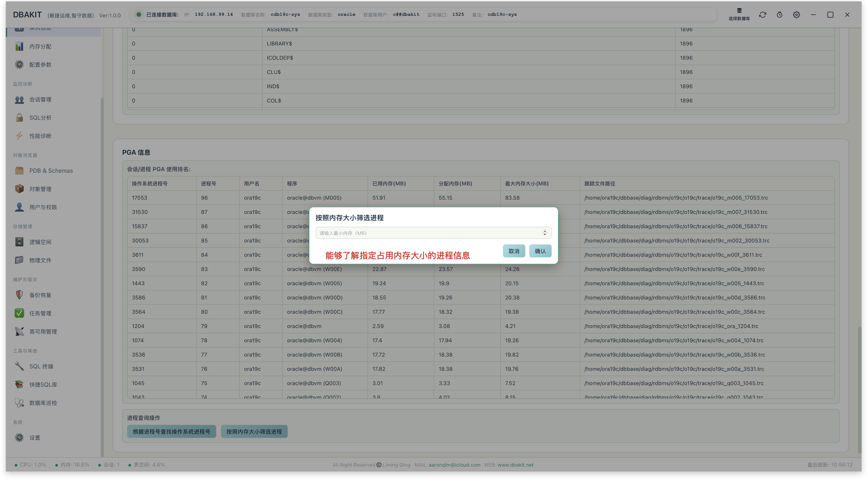The width and height of the screenshot is (868, 488).
Task: Open the www.dbakit.net website link
Action: pos(516,465)
